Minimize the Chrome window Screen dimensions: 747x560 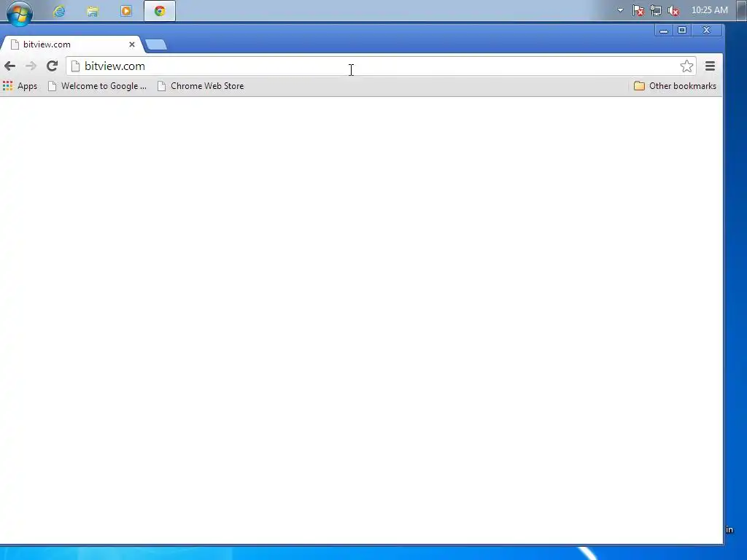(664, 31)
